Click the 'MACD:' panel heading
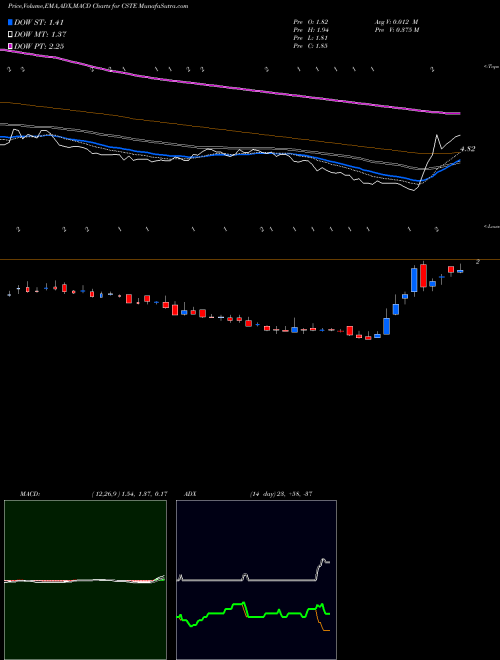This screenshot has height=660, width=500. [29, 494]
